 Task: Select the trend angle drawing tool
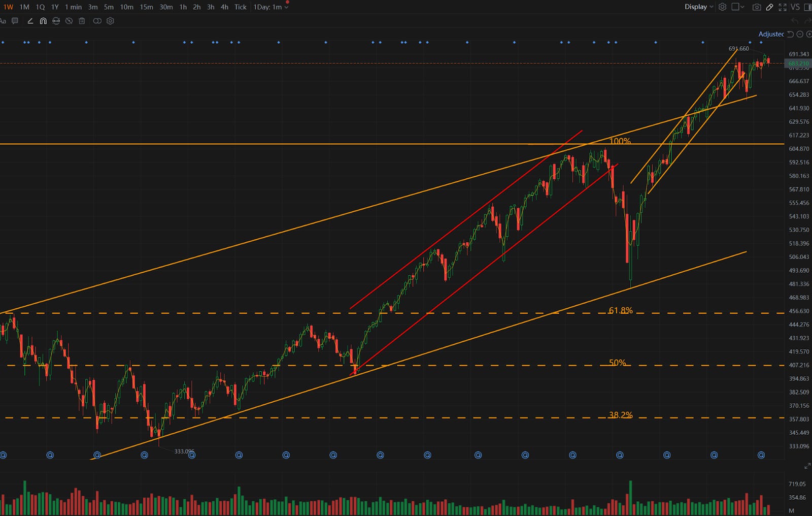(30, 21)
